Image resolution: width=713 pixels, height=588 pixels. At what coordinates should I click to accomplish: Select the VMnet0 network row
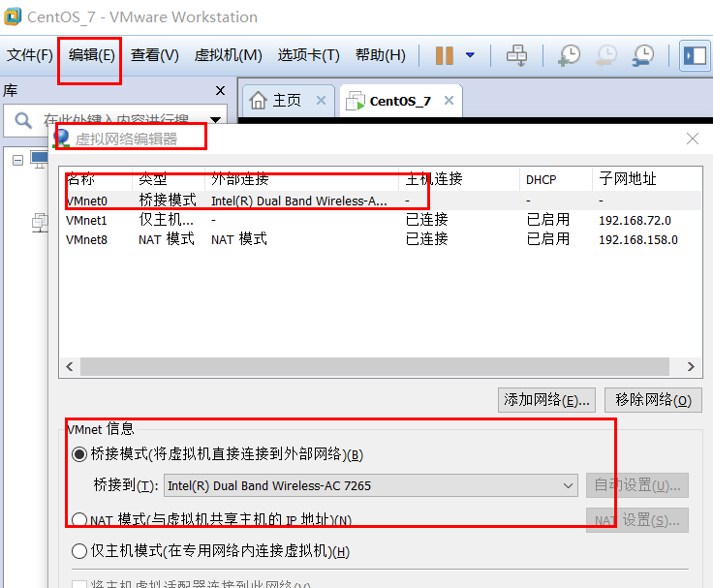(380, 201)
